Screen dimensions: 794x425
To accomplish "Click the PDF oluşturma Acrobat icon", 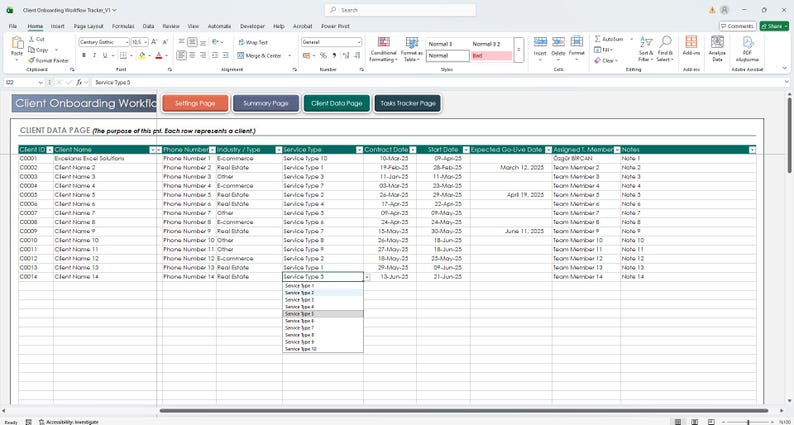I will point(748,42).
